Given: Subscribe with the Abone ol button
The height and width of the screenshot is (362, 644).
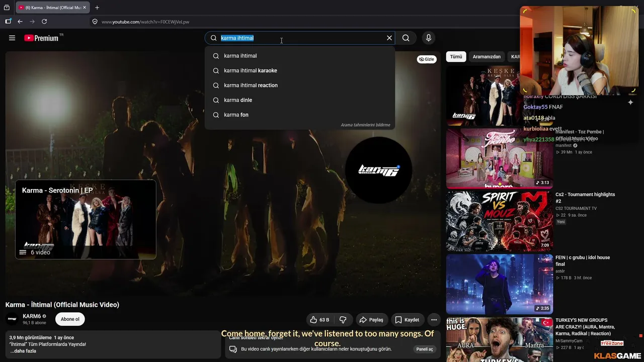Looking at the screenshot, I should coord(70,319).
